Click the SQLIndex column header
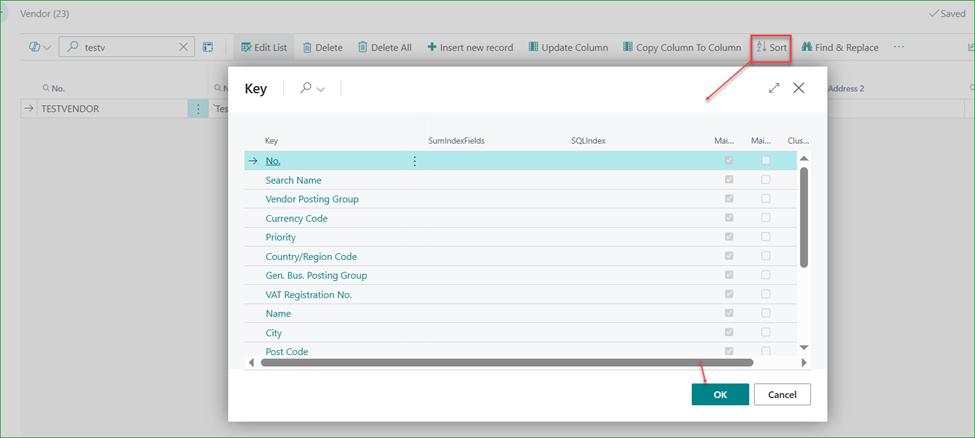The image size is (975, 438). (588, 141)
